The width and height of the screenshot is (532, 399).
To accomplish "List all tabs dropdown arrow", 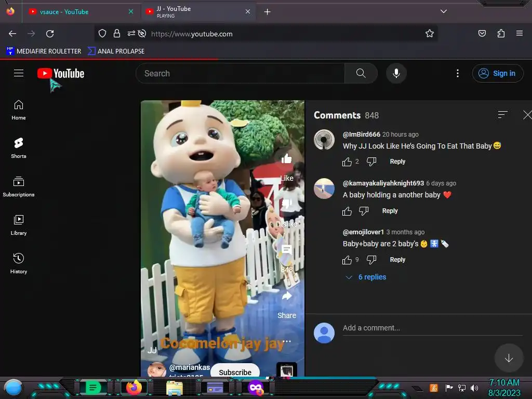I will click(444, 11).
